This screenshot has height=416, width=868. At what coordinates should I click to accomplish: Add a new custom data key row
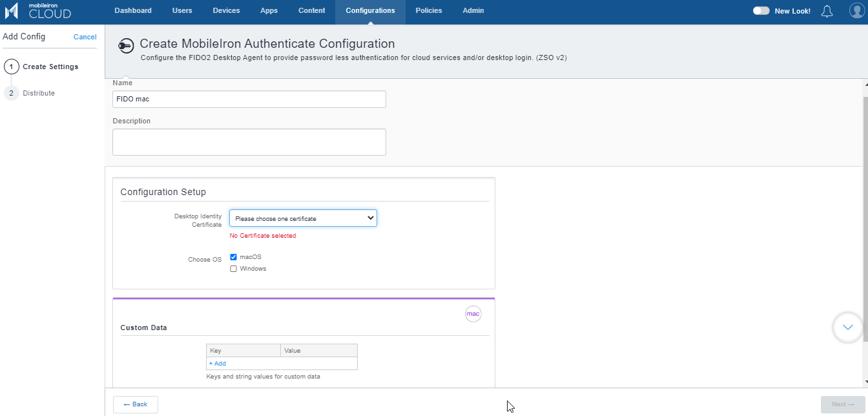pyautogui.click(x=217, y=364)
